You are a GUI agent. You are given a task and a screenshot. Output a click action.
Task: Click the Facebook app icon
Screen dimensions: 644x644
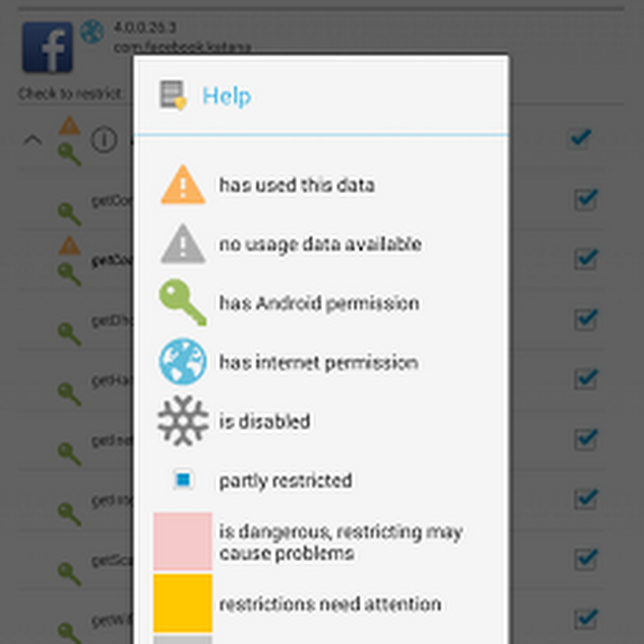(47, 47)
